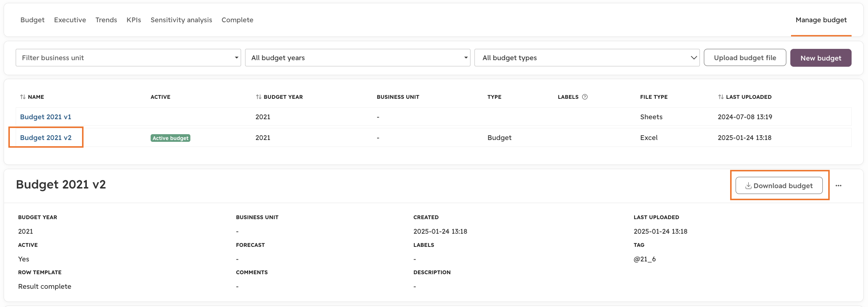Click the Comments field label
The image size is (868, 307).
[x=252, y=272]
